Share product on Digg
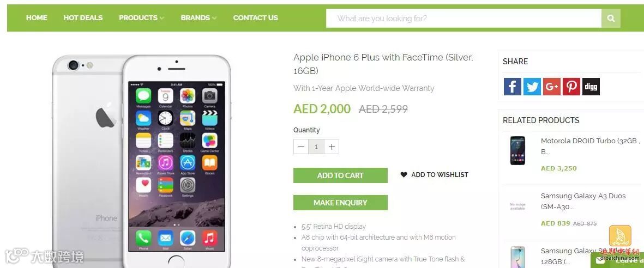Screen dimensions: 644x268 [591, 87]
